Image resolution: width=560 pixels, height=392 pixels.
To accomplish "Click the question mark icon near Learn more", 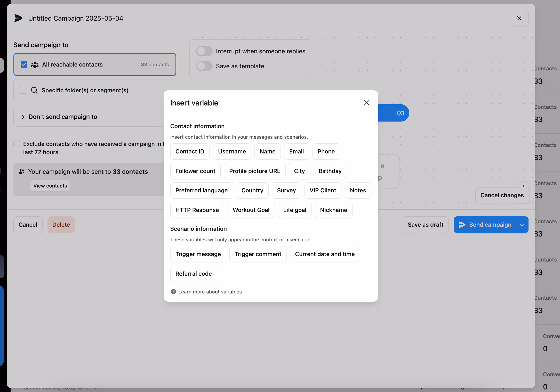I will (173, 291).
